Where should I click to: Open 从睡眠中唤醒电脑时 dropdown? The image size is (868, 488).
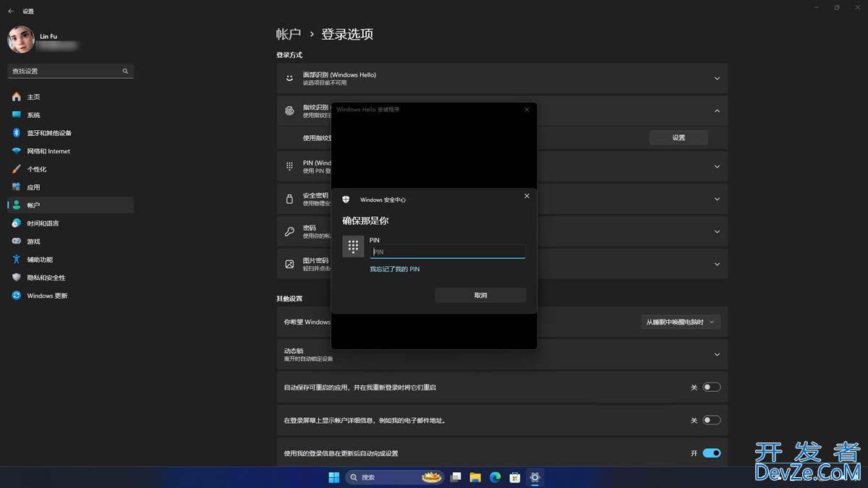click(681, 322)
